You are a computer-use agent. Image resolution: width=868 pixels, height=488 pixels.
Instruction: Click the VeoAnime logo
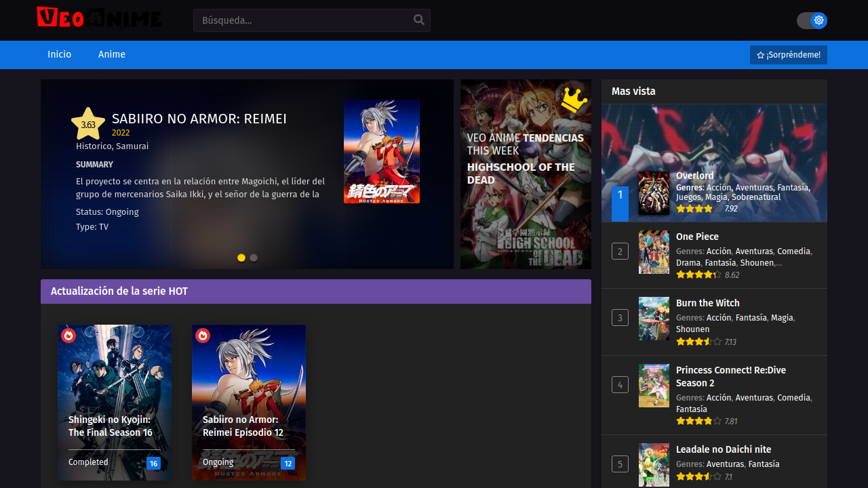[x=100, y=18]
